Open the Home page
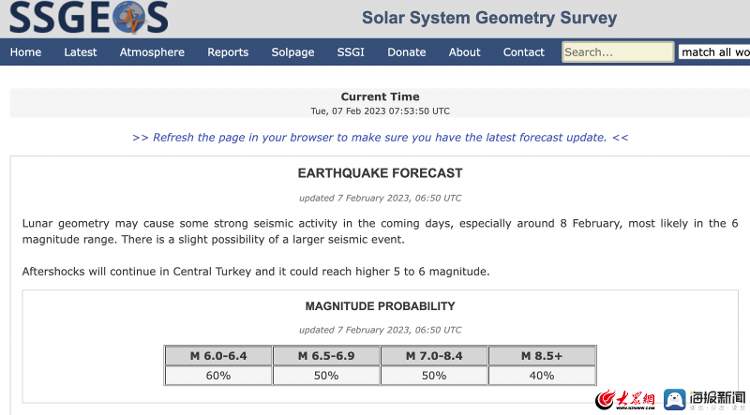 [26, 52]
